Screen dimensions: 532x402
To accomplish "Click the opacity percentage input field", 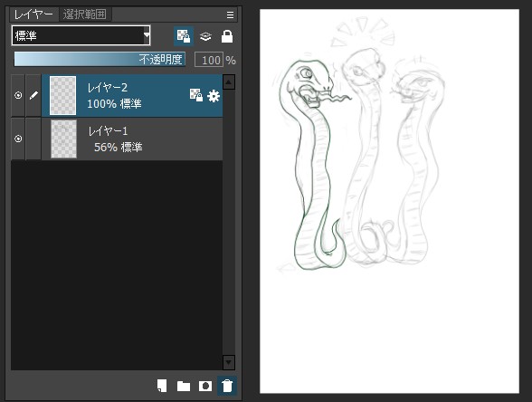I will [209, 60].
